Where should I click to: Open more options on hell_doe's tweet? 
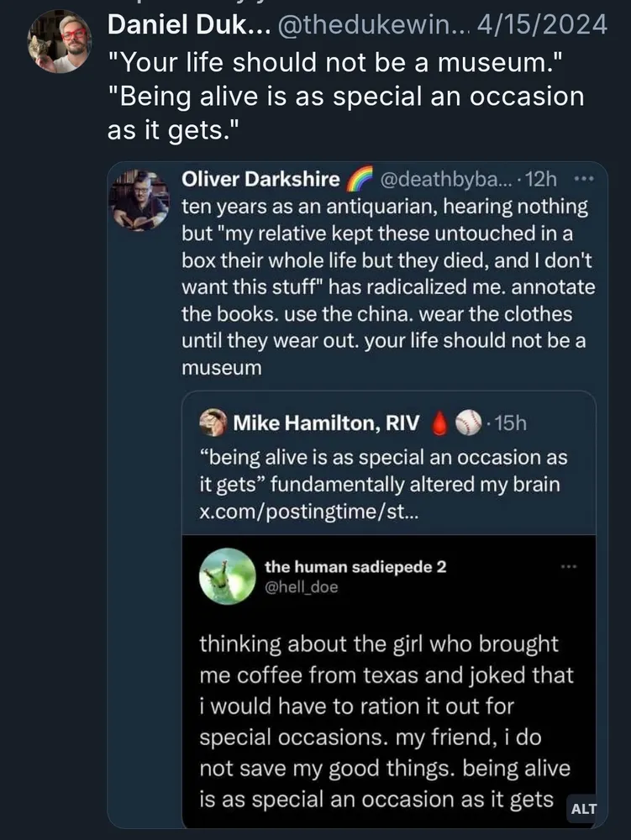point(569,567)
